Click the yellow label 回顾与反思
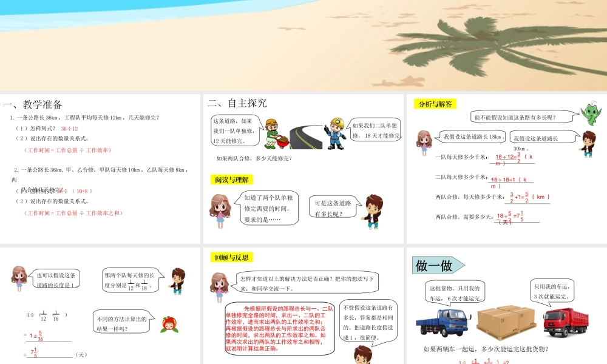Viewport: 607px width, 364px height. click(231, 257)
